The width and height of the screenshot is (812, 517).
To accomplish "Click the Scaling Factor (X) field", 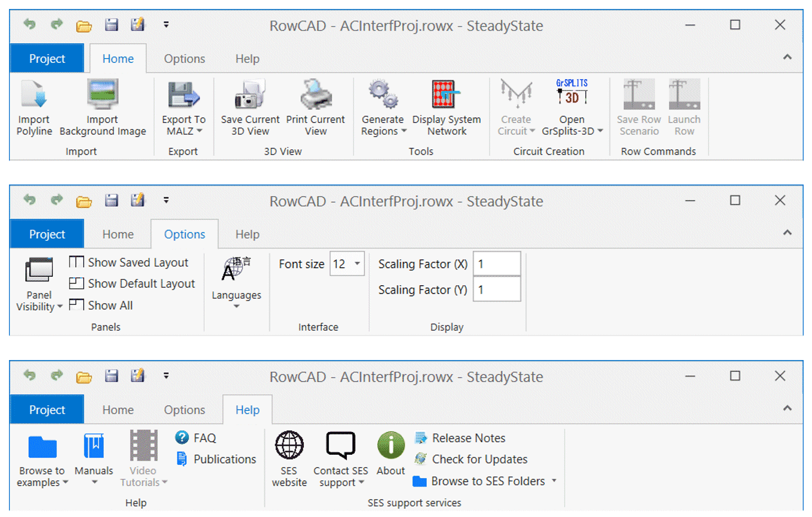I will 497,264.
